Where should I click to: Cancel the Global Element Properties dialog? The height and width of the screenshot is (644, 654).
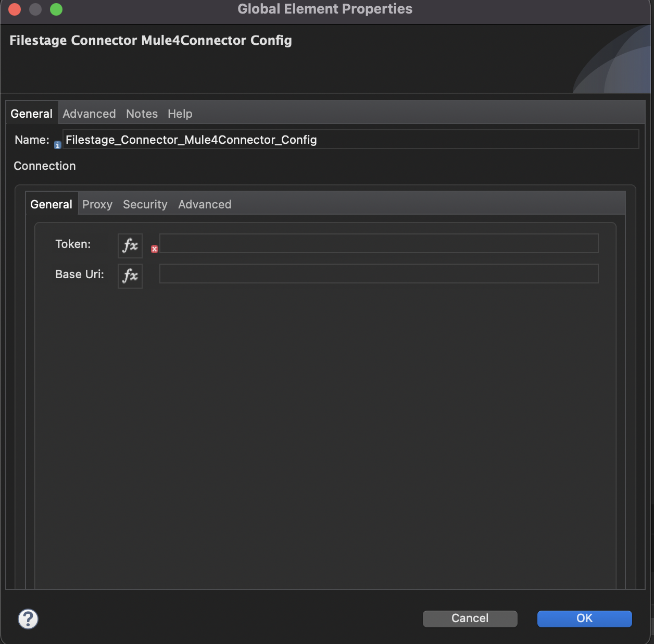coord(470,618)
